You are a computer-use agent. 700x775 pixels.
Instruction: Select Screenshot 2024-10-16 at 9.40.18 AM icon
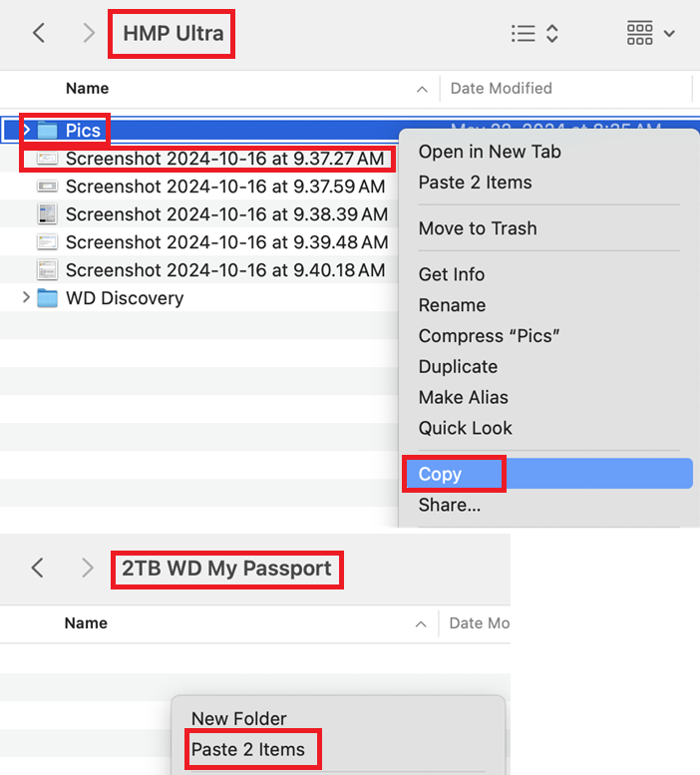pos(48,269)
